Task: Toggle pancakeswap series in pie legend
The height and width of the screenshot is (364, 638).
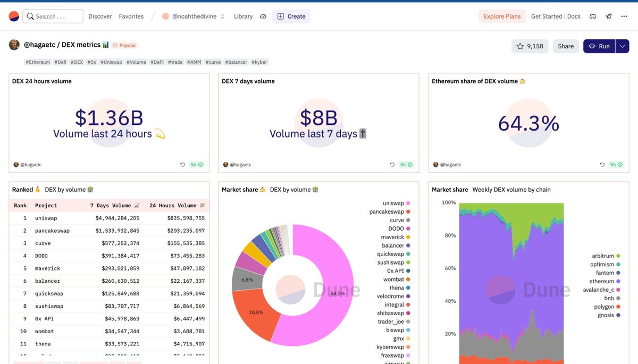Action: [390, 212]
